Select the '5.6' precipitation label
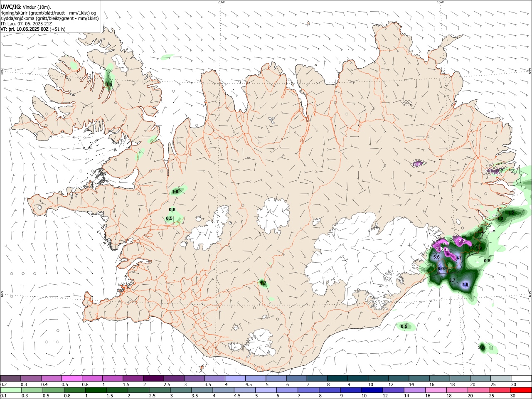This screenshot has height=399, width=532. click(x=436, y=257)
